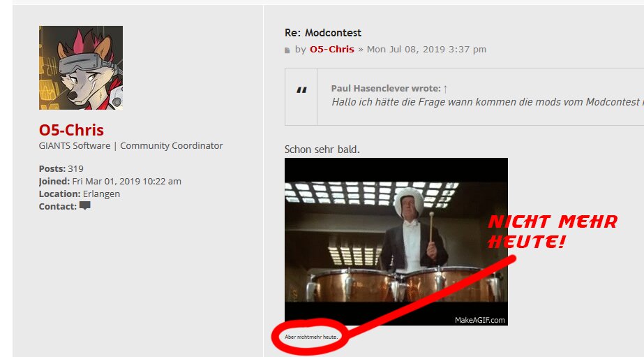This screenshot has height=357, width=644.
Task: Click the 'Posts: 319' count in the profile
Action: pyautogui.click(x=61, y=168)
